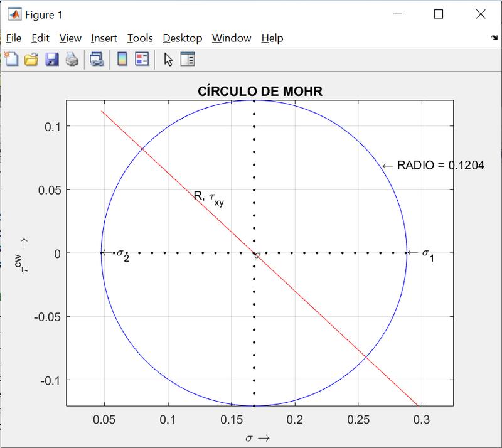The height and width of the screenshot is (448, 502).
Task: Open the Insert menu
Action: pos(104,38)
